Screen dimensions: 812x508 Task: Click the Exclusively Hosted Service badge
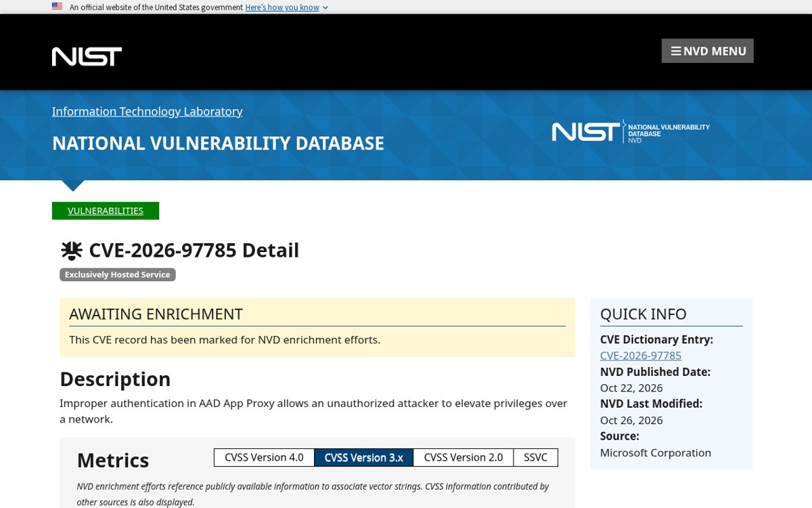[118, 274]
